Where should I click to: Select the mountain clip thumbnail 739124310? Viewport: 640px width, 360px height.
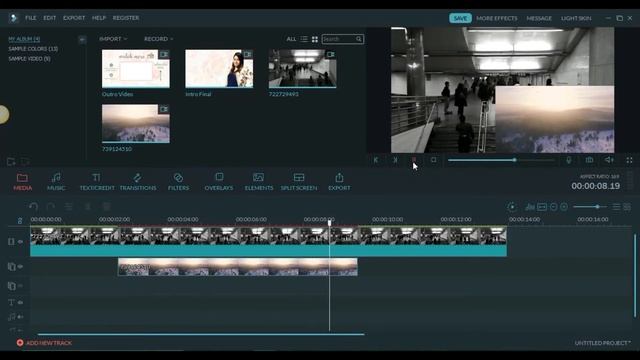tap(136, 123)
